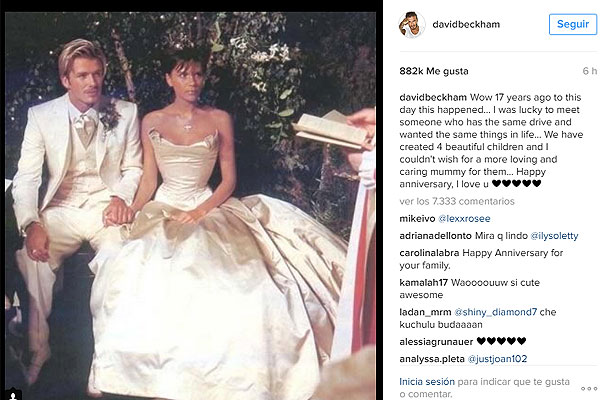Click the tagged-people icon on photo
The height and width of the screenshot is (400, 600).
click(14, 395)
